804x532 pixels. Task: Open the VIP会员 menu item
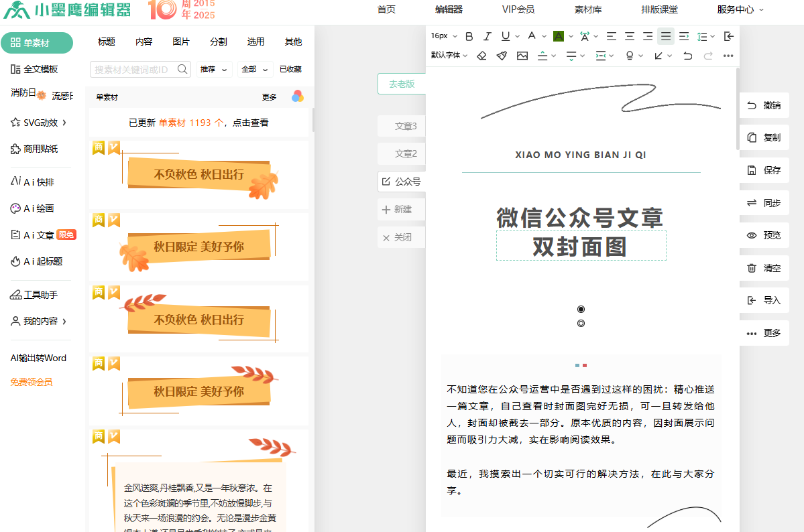click(518, 9)
